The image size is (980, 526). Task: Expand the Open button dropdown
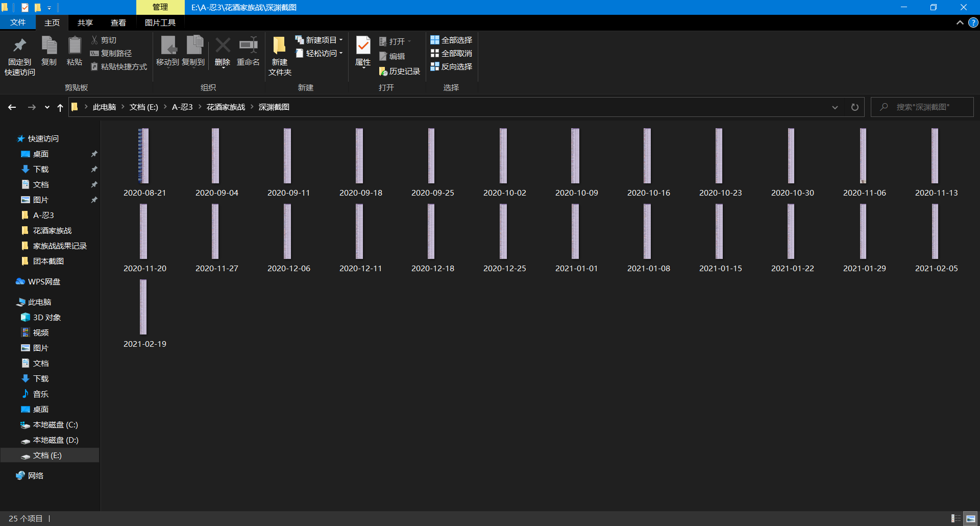point(409,41)
